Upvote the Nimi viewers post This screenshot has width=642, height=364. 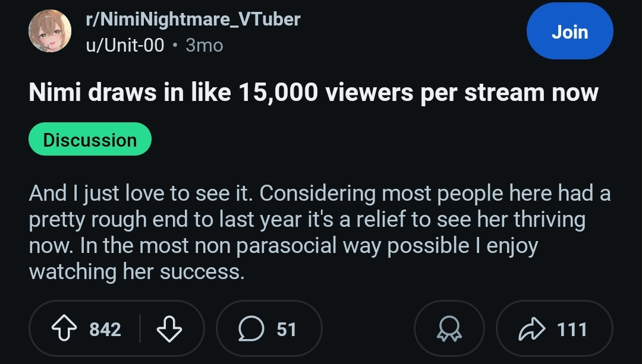click(x=66, y=330)
